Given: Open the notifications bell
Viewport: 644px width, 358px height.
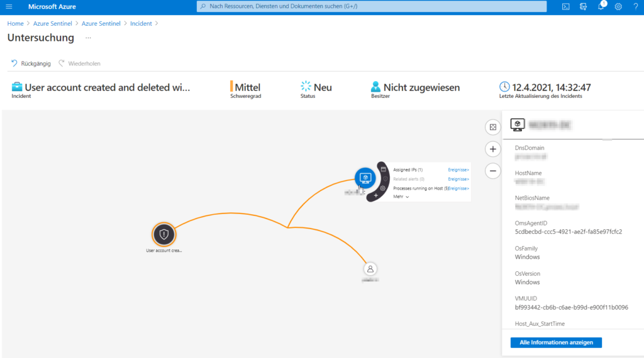Looking at the screenshot, I should (x=601, y=6).
